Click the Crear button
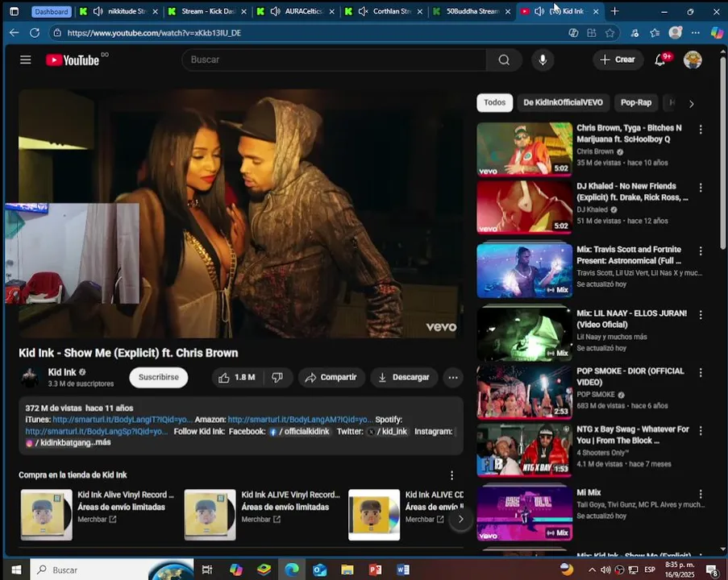Image resolution: width=728 pixels, height=580 pixels. [617, 60]
